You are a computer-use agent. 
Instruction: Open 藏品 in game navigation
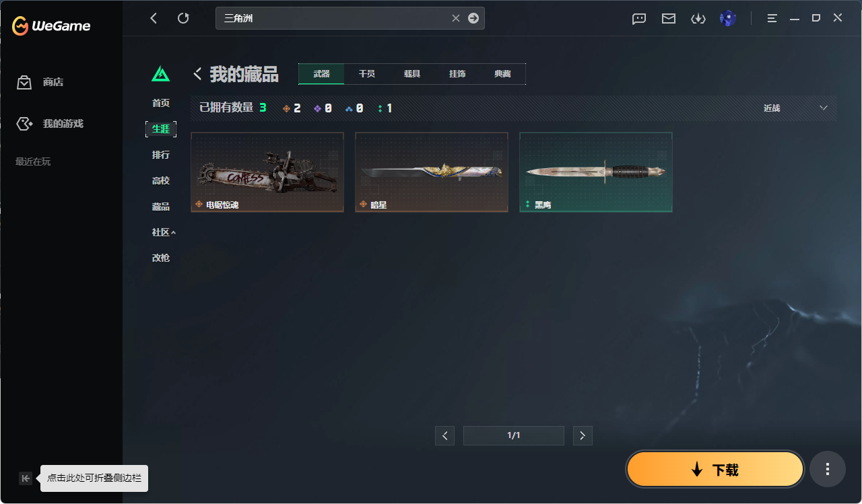[161, 207]
